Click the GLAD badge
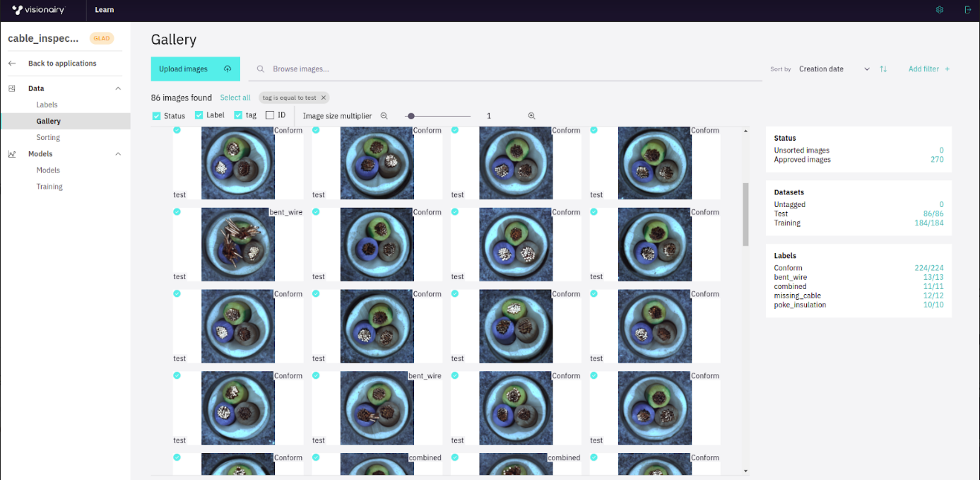The image size is (980, 480). tap(102, 38)
